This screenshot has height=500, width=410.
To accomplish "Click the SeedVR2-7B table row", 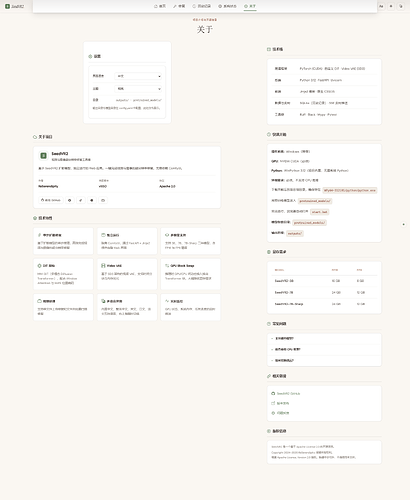I will [x=324, y=292].
